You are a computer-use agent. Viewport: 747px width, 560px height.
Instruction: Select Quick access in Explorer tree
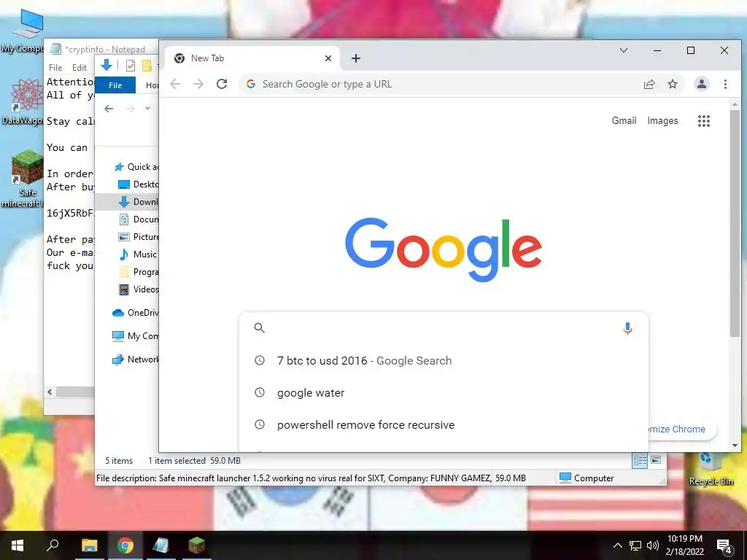coord(136,167)
